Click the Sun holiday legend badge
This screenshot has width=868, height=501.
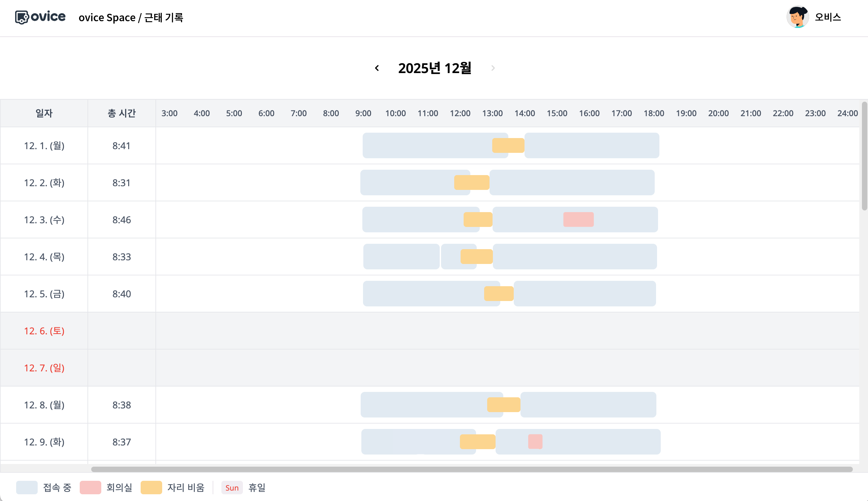pyautogui.click(x=232, y=488)
